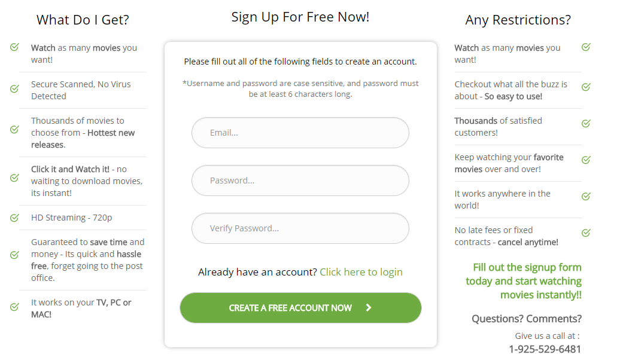Click checkmark icon next to 'Click it and Watch it!'
This screenshot has width=629, height=364.
click(x=14, y=178)
